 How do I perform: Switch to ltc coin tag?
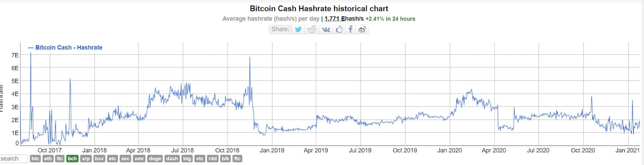pos(60,159)
